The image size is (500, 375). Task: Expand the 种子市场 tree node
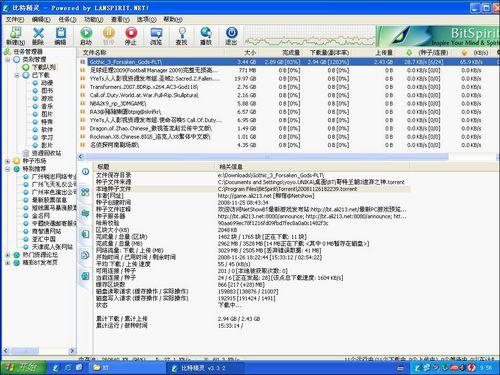(7, 161)
